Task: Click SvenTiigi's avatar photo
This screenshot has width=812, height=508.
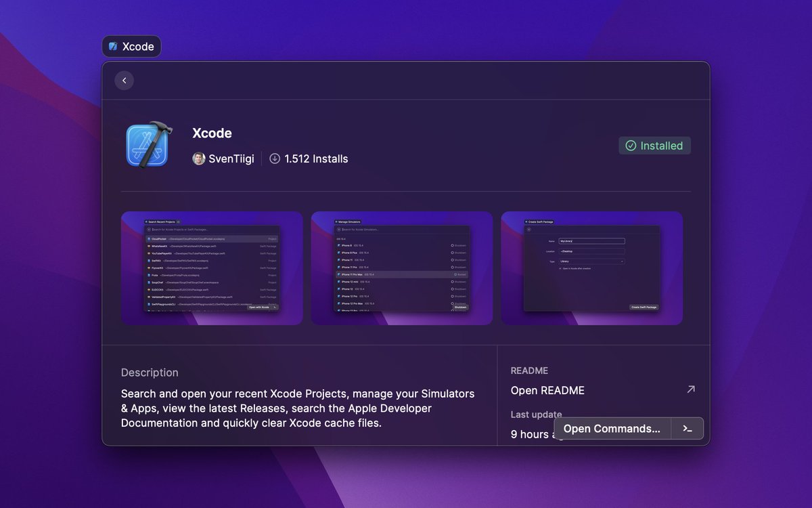Action: click(x=198, y=158)
